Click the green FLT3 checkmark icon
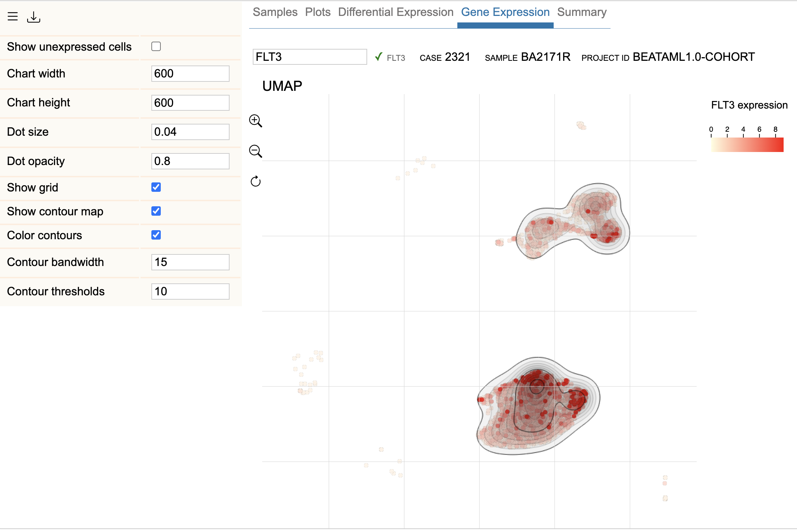The width and height of the screenshot is (797, 532). 378,57
